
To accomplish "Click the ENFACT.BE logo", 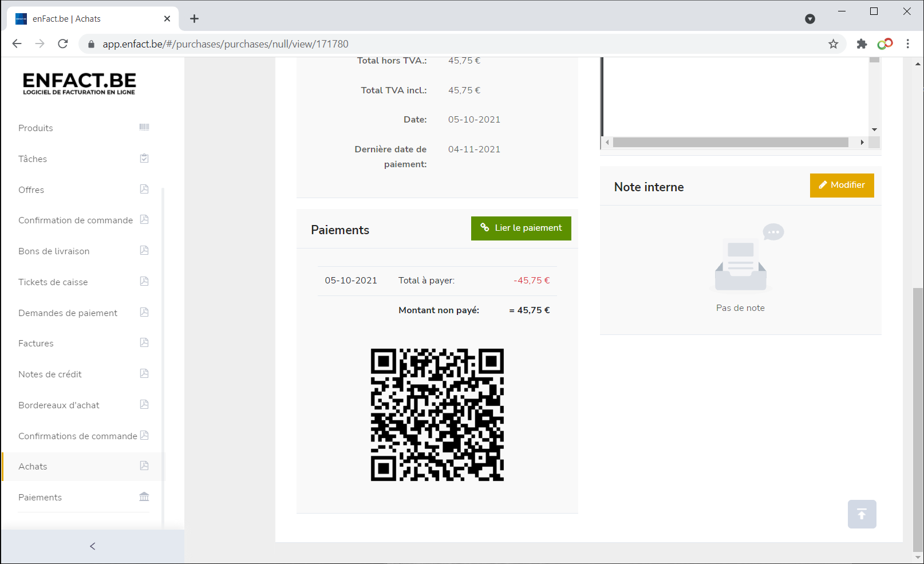I will pyautogui.click(x=79, y=84).
